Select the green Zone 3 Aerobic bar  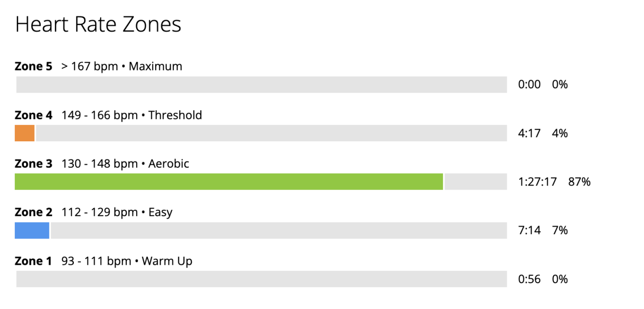(229, 182)
